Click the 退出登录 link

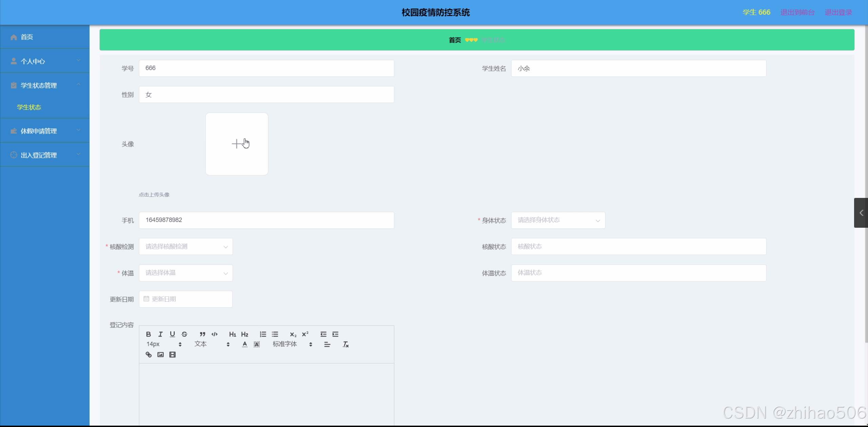click(x=838, y=13)
